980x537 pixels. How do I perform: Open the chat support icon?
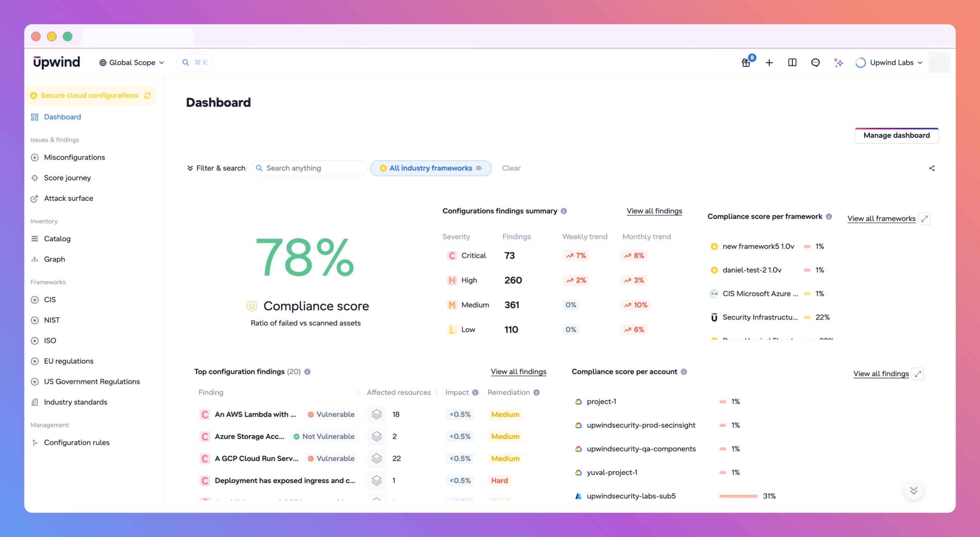coord(815,63)
